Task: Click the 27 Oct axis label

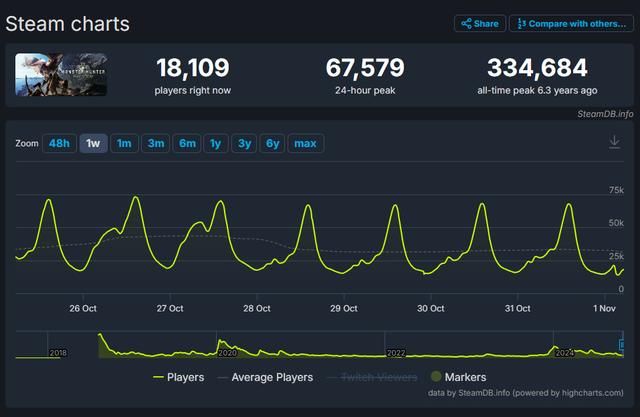Action: pyautogui.click(x=170, y=308)
